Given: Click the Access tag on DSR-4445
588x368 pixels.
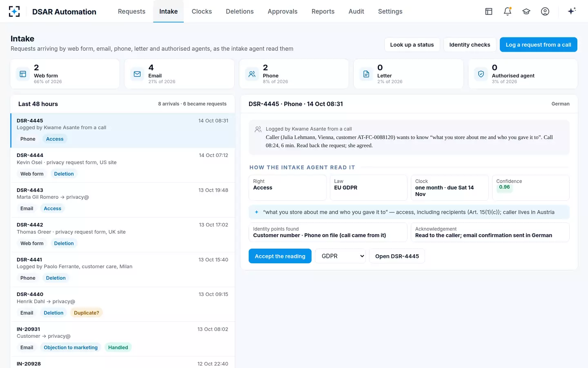Looking at the screenshot, I should pyautogui.click(x=55, y=139).
